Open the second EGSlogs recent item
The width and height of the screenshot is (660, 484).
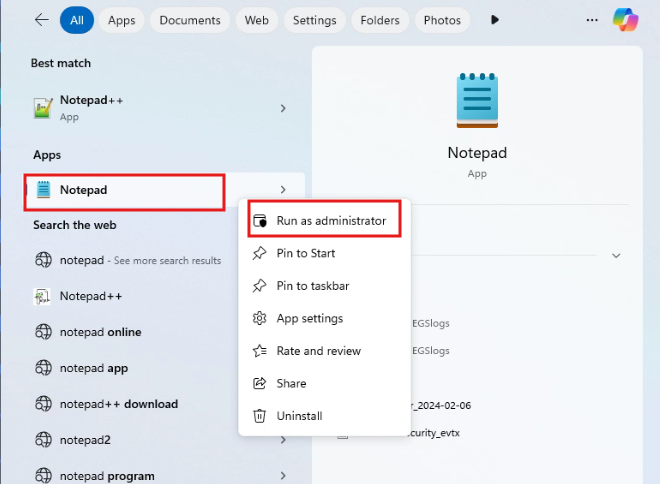(431, 351)
